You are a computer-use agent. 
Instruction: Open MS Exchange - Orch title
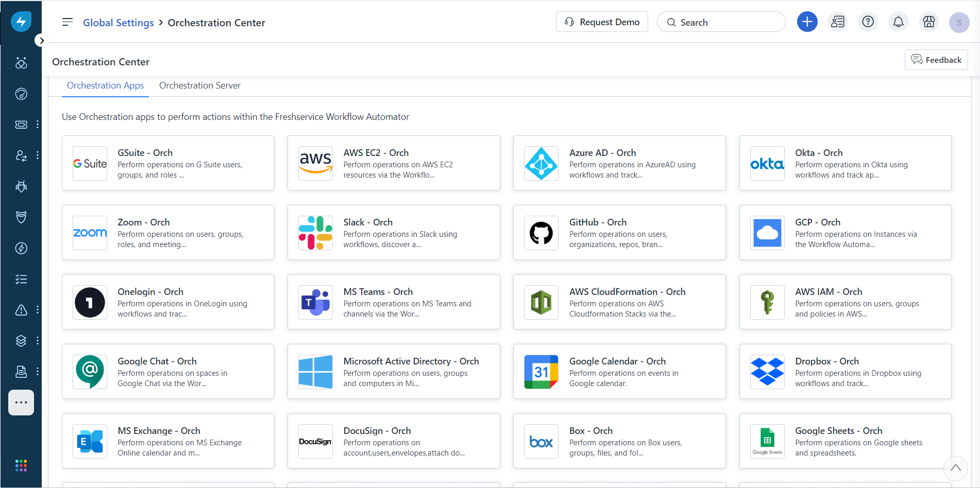pyautogui.click(x=159, y=431)
